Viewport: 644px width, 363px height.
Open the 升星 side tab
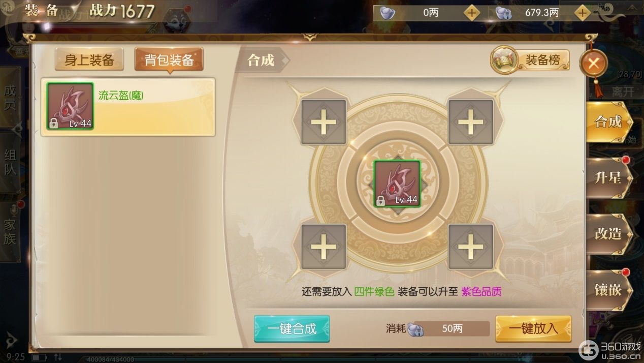coord(608,178)
